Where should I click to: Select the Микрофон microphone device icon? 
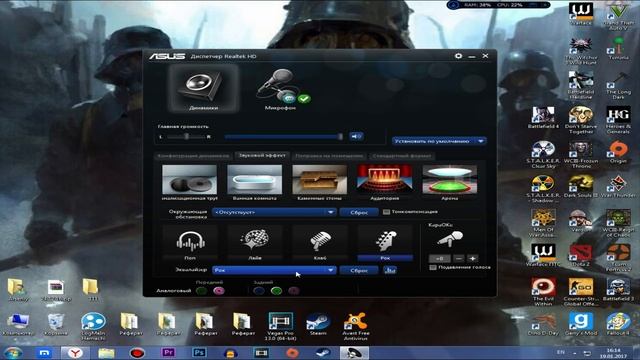tap(282, 89)
